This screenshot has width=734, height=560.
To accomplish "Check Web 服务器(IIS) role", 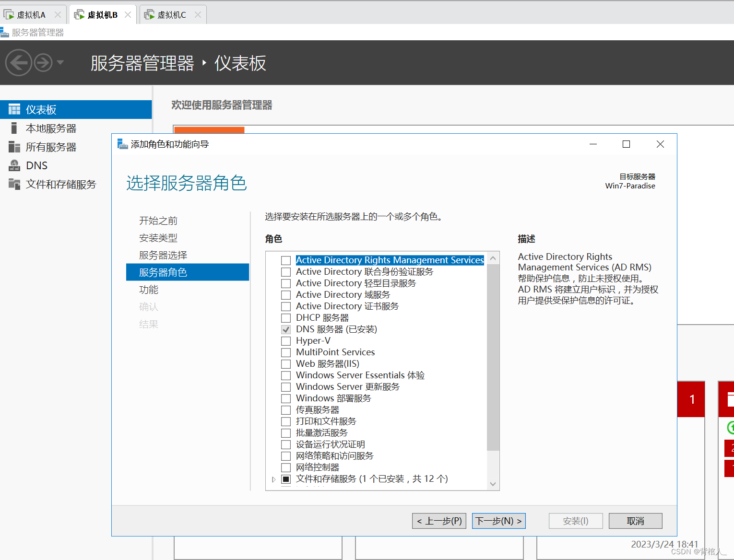I will click(x=286, y=364).
